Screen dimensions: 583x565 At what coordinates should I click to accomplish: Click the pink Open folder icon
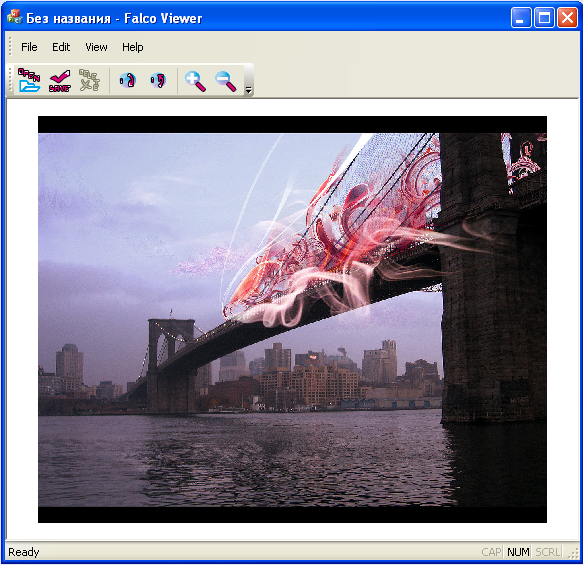pyautogui.click(x=29, y=80)
